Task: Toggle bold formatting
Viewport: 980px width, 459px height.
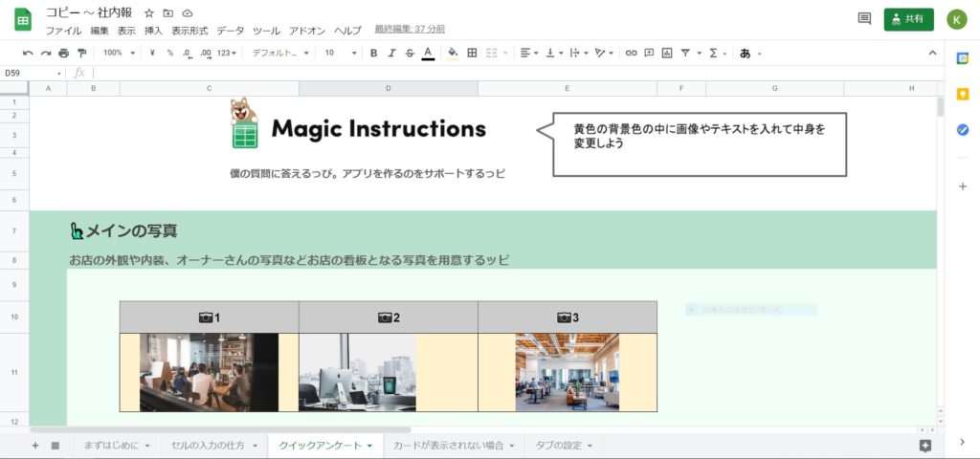Action: pyautogui.click(x=373, y=53)
